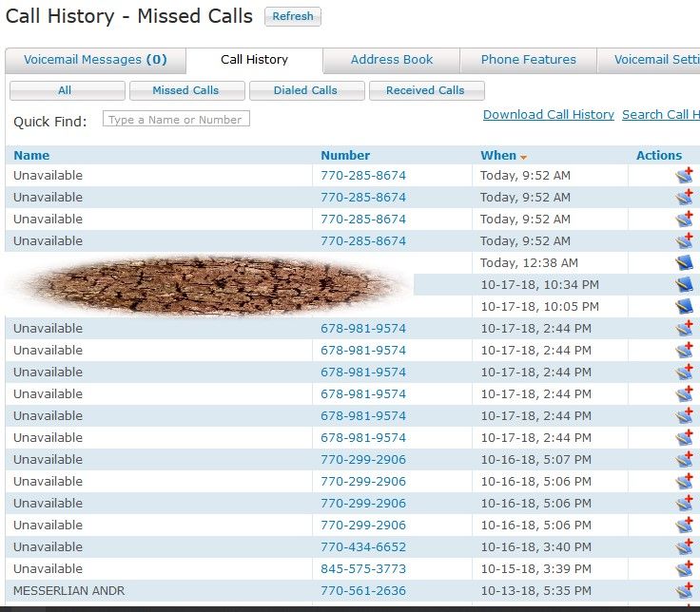Sort call list by Number column

345,156
